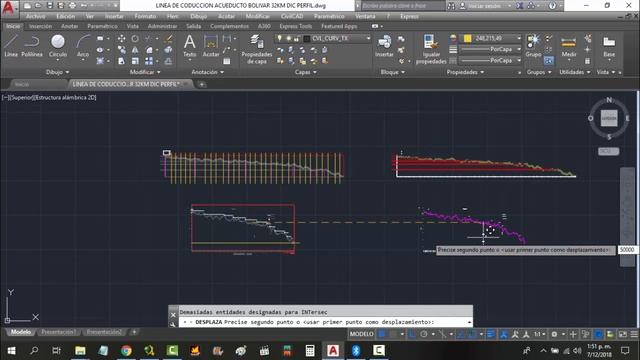Image resolution: width=640 pixels, height=360 pixels.
Task: Open the CivilCAD menu
Action: pos(292,16)
